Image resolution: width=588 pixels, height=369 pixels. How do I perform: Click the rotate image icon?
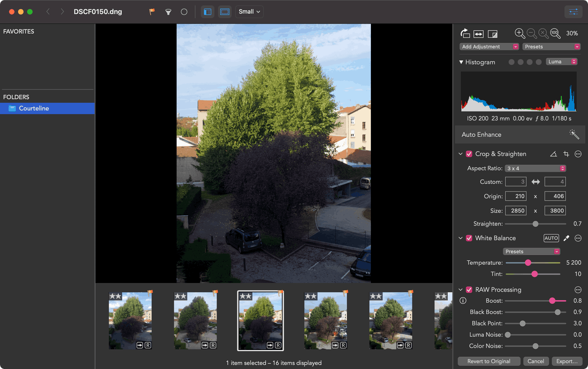(465, 34)
